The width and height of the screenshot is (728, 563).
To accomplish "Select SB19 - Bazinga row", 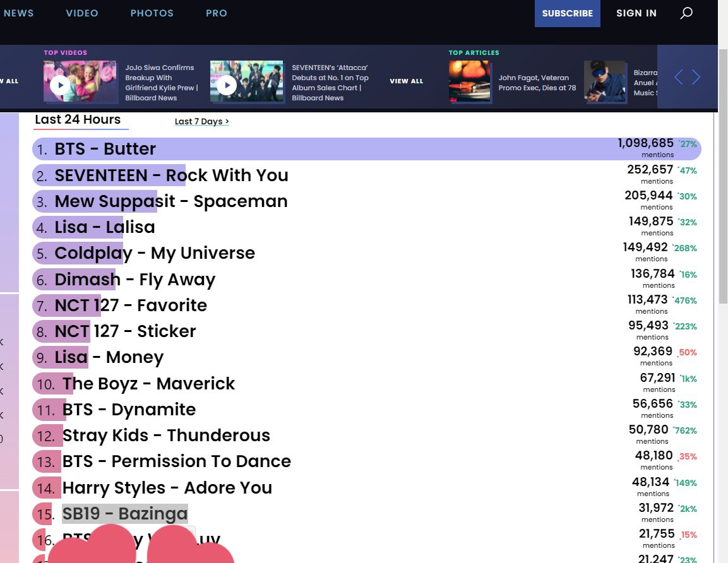I will point(367,514).
